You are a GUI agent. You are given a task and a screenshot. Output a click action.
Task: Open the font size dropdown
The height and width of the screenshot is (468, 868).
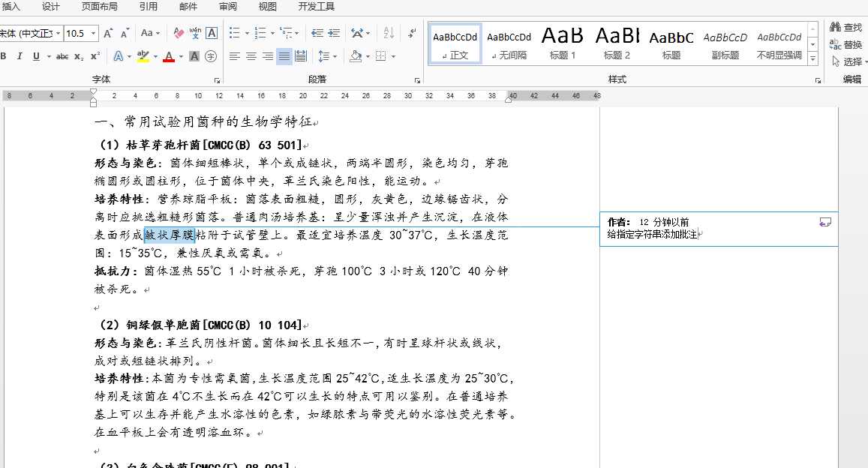tap(93, 33)
